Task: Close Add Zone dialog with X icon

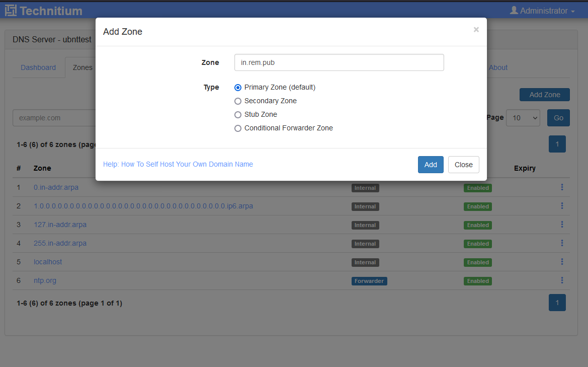Action: (x=476, y=30)
